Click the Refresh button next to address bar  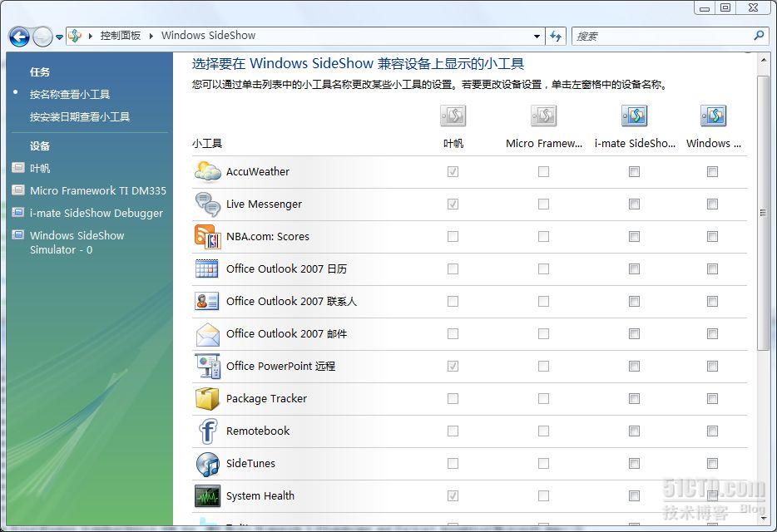click(x=556, y=37)
